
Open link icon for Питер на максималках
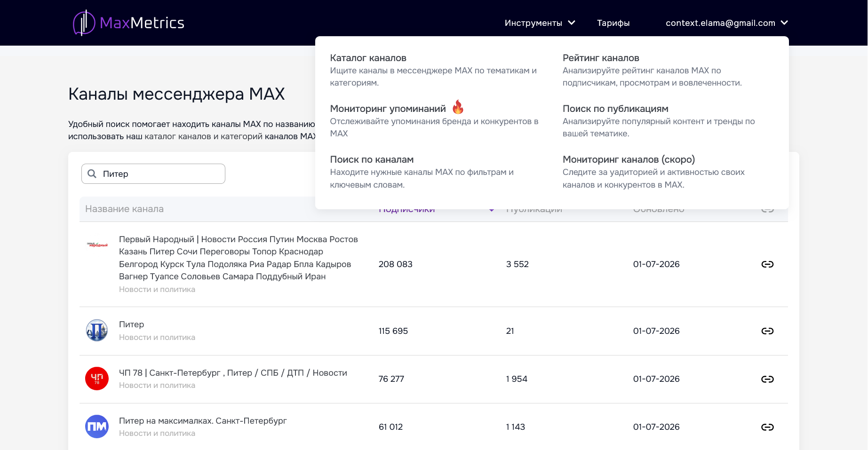(767, 427)
